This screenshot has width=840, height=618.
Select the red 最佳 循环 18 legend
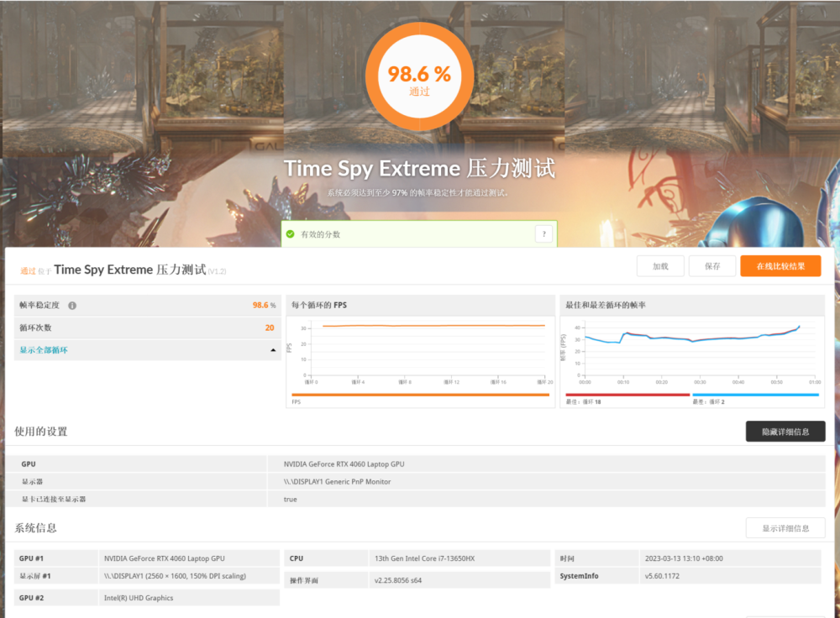tap(627, 395)
